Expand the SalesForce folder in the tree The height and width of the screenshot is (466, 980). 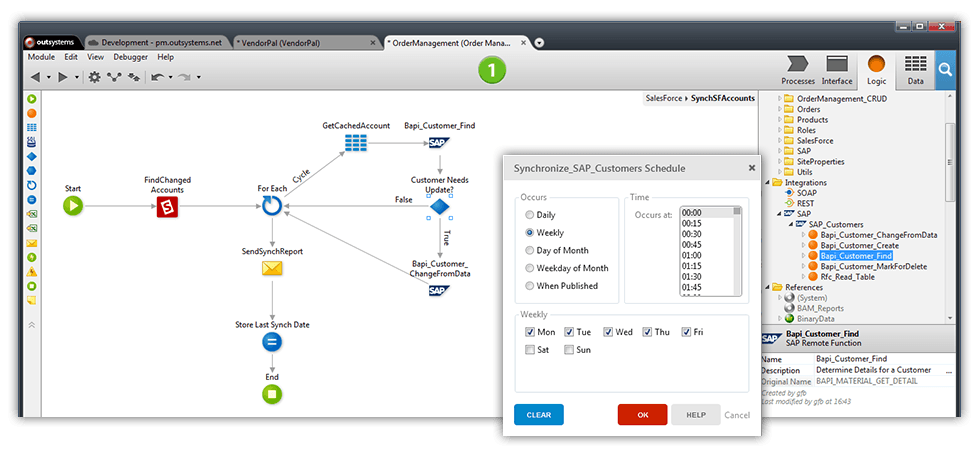coord(779,141)
